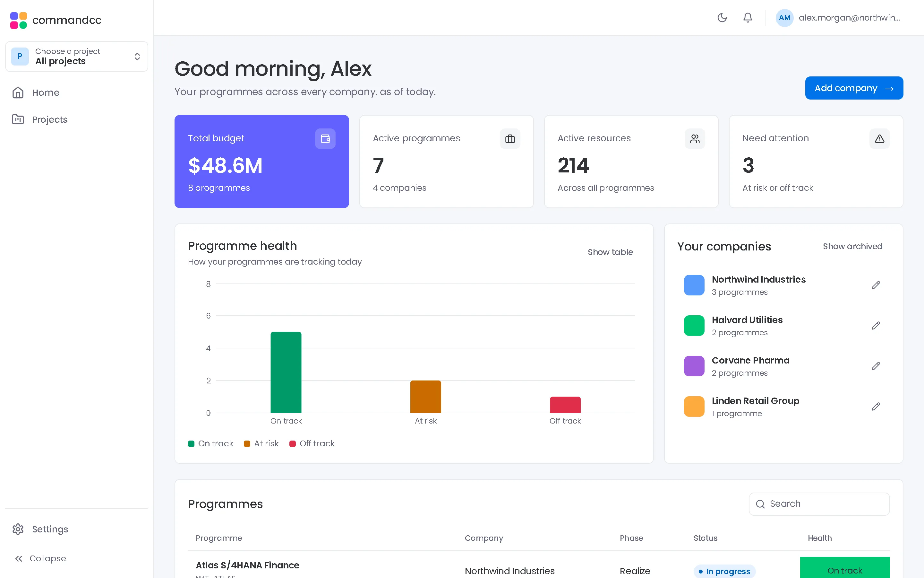The width and height of the screenshot is (924, 578).
Task: Edit Corvane Pharma with pencil icon
Action: point(876,366)
